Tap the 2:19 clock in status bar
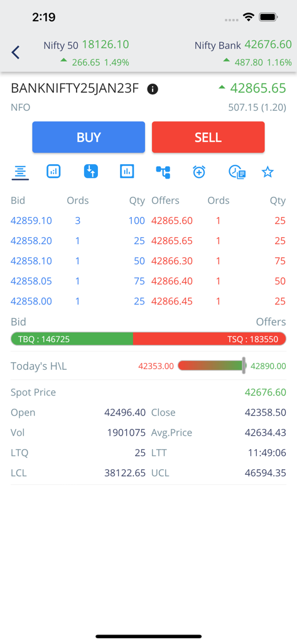 tap(43, 17)
